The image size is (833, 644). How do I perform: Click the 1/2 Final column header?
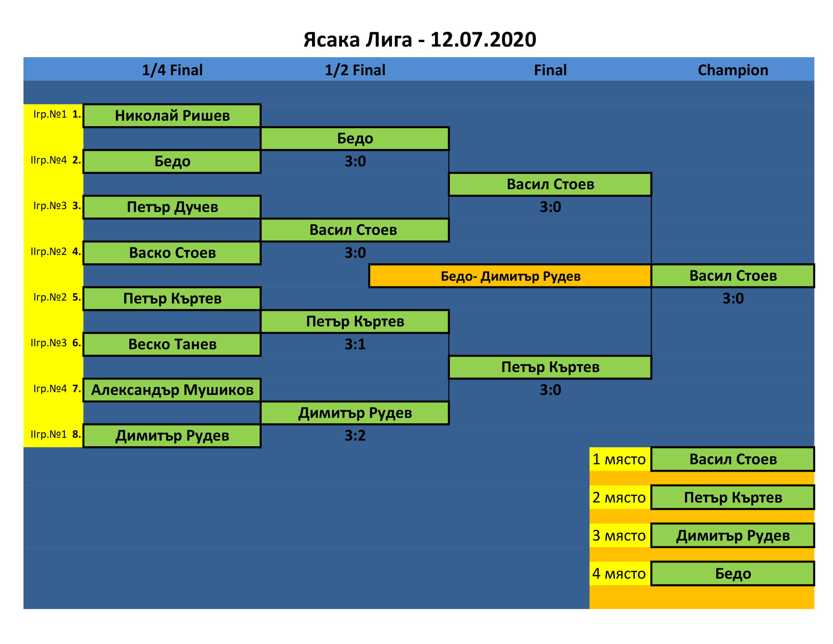point(355,70)
